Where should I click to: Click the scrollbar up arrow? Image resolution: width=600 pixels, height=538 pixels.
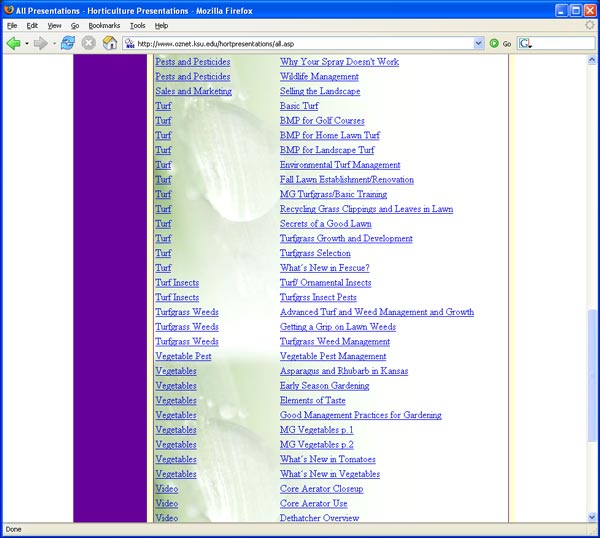point(592,60)
